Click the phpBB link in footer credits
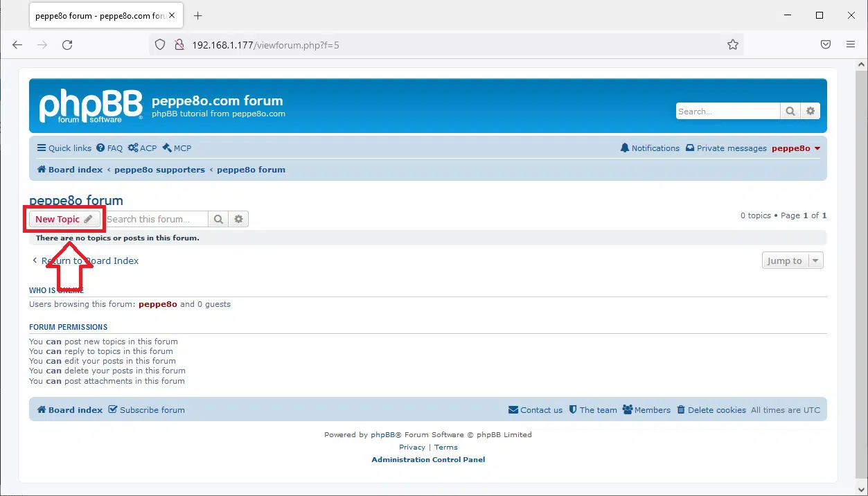868x496 pixels. tap(382, 435)
